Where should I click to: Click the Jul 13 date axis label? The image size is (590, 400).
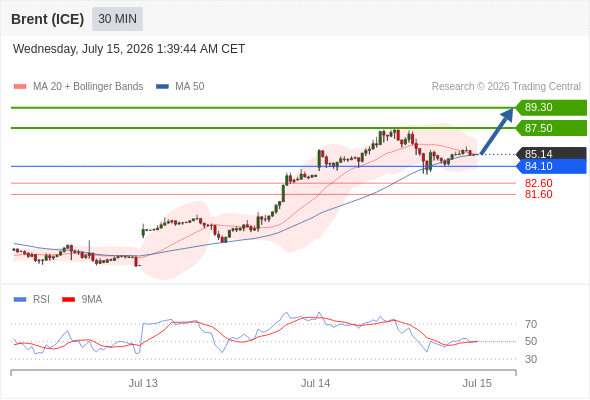(x=143, y=383)
